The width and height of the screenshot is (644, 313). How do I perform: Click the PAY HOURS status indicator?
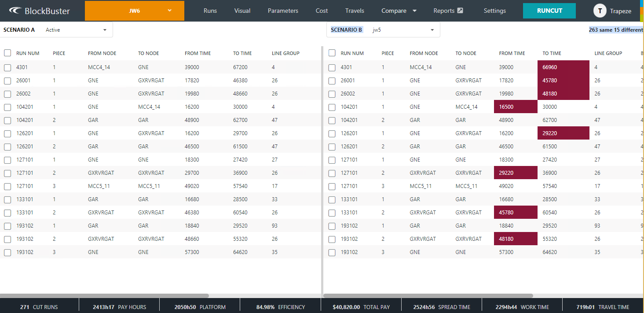point(119,307)
